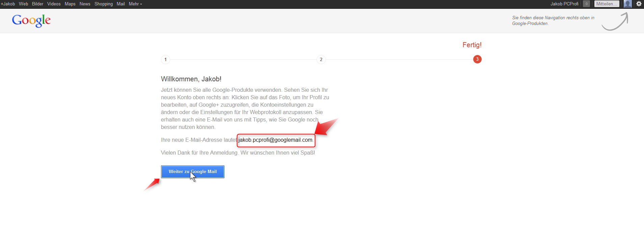Click the Weiter zu Google Mail button
Screen dimensions: 644x243
(x=193, y=172)
